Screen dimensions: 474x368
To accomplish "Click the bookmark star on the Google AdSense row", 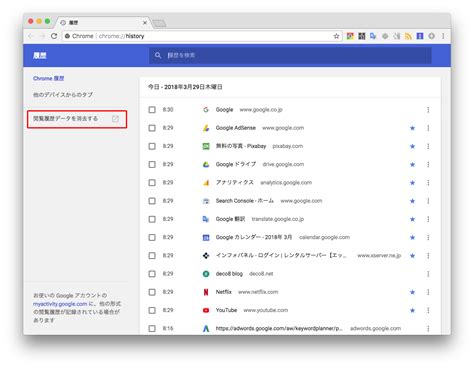I will [412, 128].
